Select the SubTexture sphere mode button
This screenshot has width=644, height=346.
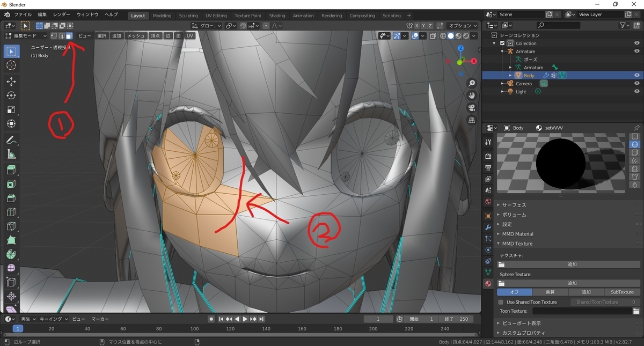coord(622,292)
